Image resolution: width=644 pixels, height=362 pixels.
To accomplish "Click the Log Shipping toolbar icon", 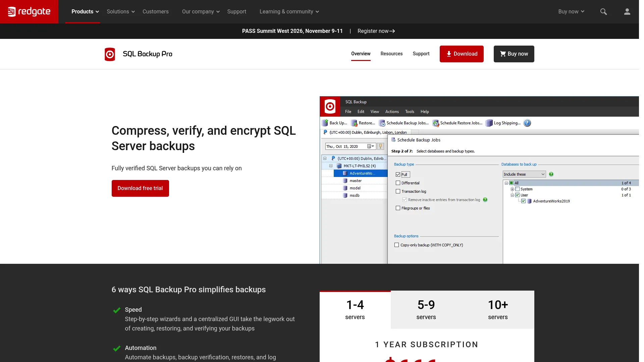I will pyautogui.click(x=489, y=123).
